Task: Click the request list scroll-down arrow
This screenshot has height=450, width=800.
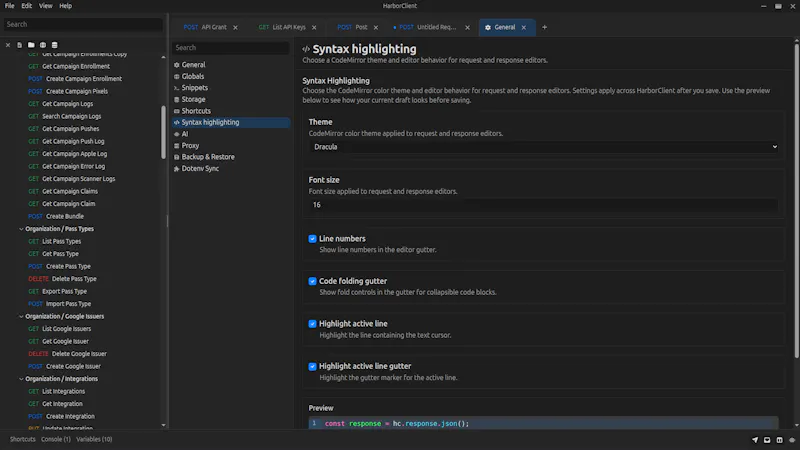Action: click(163, 425)
